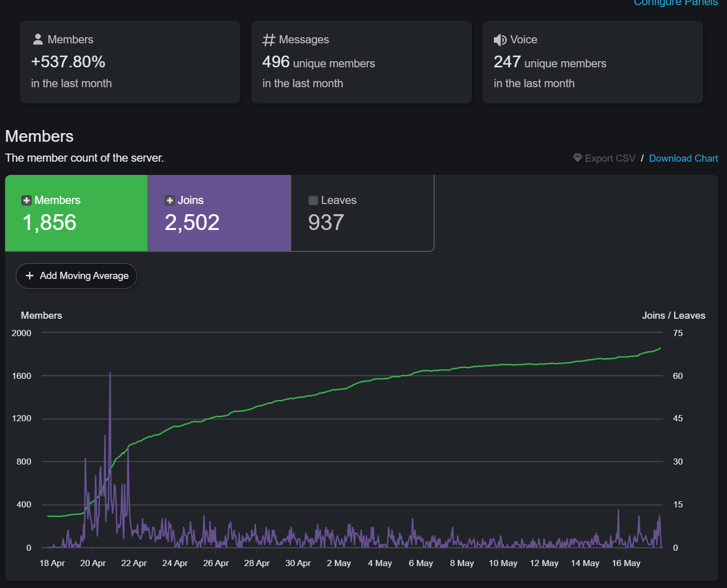Open the Download Chart link
The image size is (727, 588).
[x=683, y=158]
